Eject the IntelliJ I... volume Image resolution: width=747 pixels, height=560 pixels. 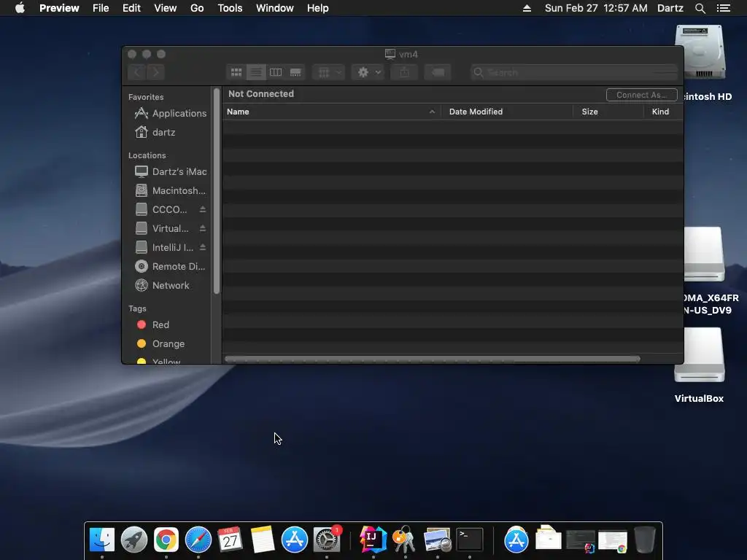point(203,248)
